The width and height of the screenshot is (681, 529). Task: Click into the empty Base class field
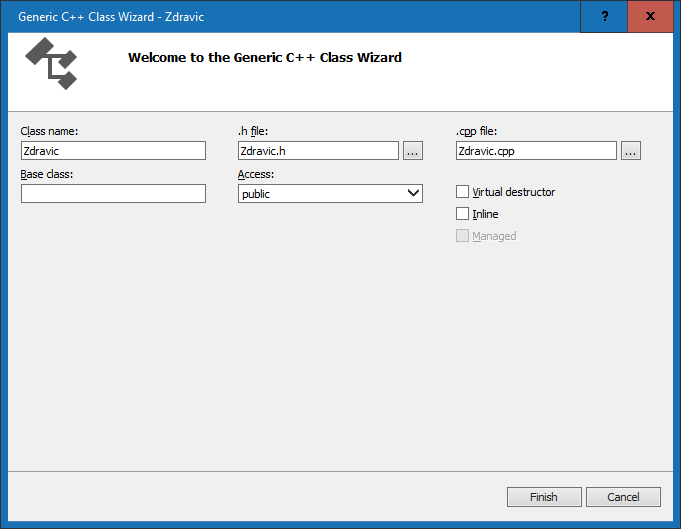point(113,194)
